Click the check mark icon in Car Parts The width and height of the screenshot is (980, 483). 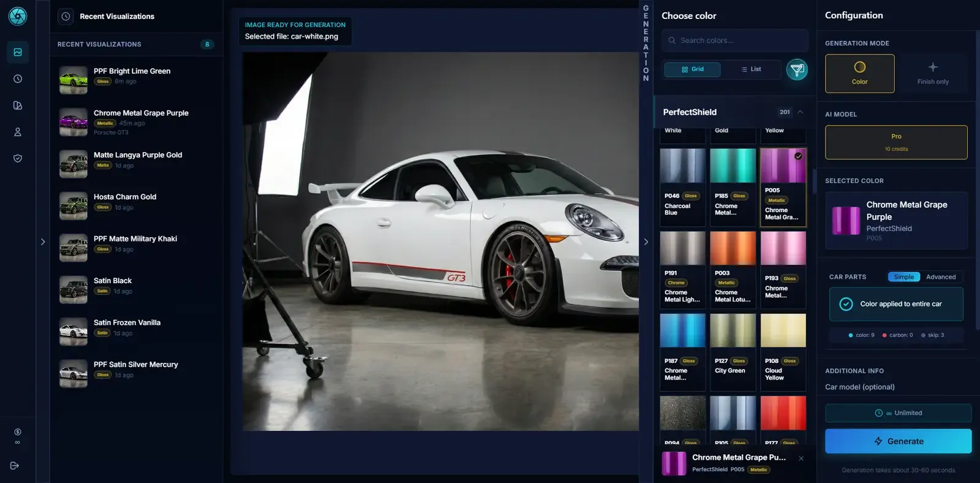click(846, 304)
